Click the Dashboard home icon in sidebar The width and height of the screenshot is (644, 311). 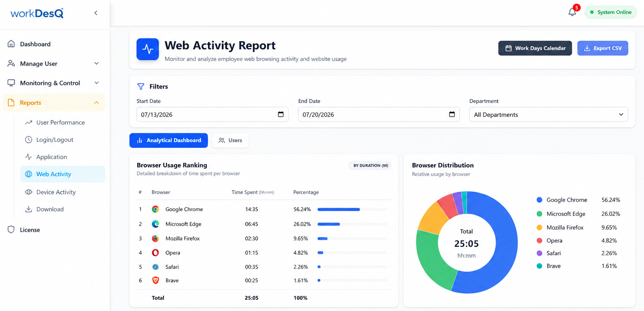[x=11, y=44]
